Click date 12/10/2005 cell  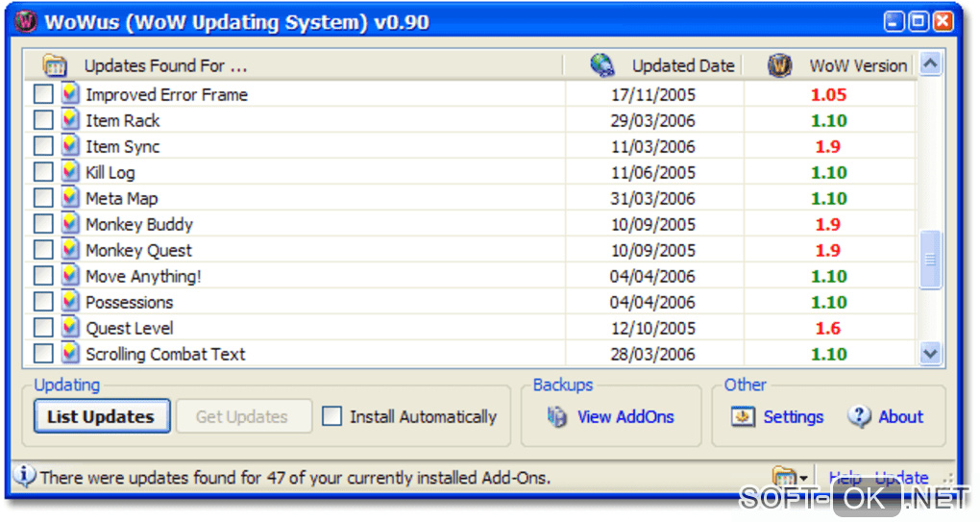pyautogui.click(x=653, y=328)
